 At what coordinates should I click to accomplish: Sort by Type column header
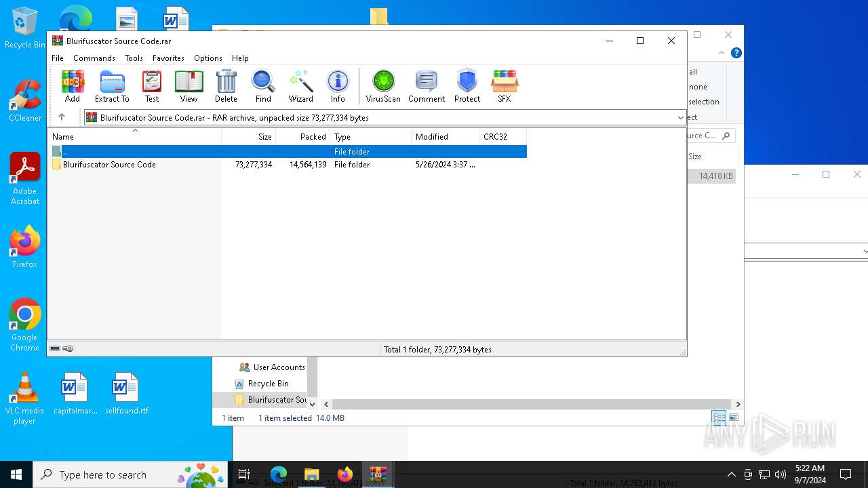(x=371, y=137)
